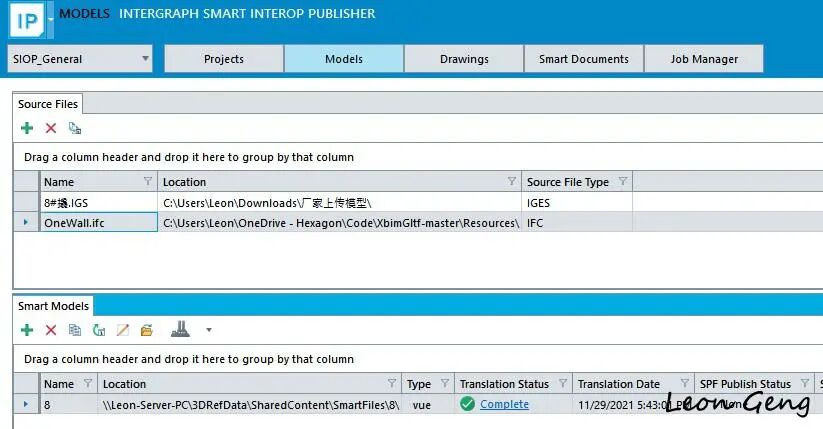Switch to the Drawings tab
This screenshot has width=823, height=429.
pos(464,59)
